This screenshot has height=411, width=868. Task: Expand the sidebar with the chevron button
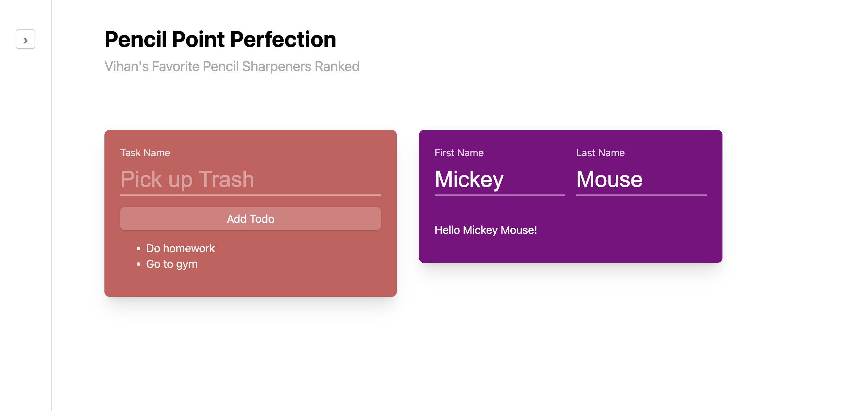25,39
